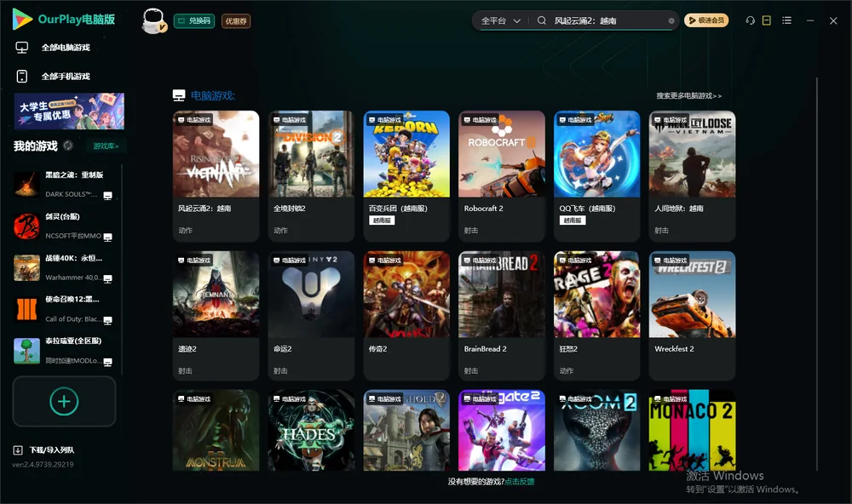Open the 遗迹2 game card
Screen dimensions: 852x504
216,316
